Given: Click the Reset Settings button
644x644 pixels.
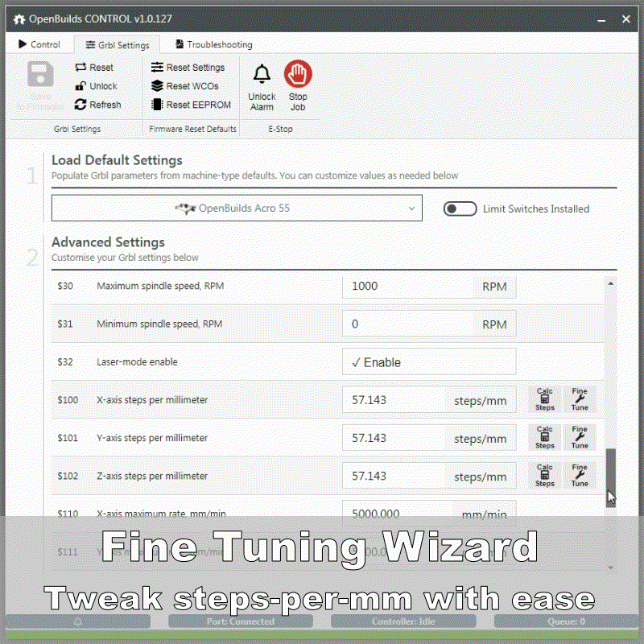Looking at the screenshot, I should (188, 68).
